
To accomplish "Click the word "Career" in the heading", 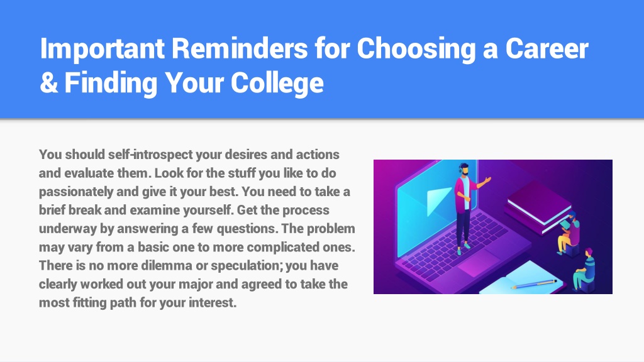I will click(547, 48).
